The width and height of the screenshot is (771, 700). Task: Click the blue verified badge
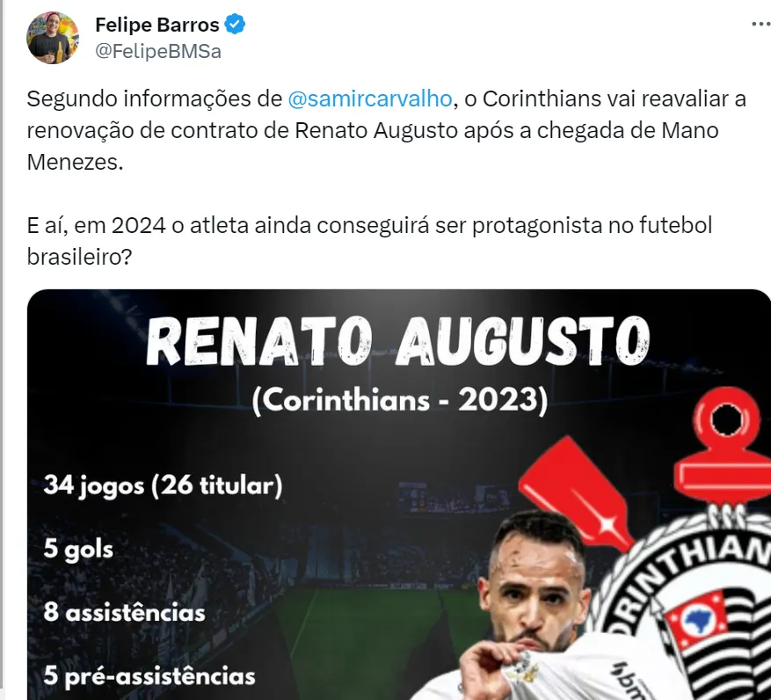235,24
